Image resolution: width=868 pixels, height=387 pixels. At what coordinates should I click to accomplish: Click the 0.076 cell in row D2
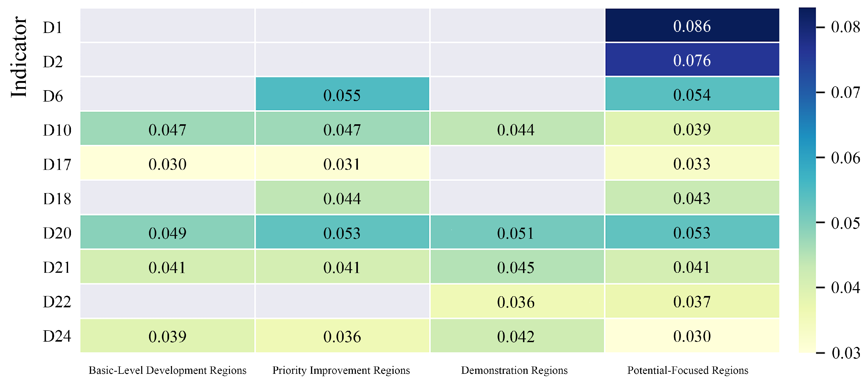click(x=692, y=60)
